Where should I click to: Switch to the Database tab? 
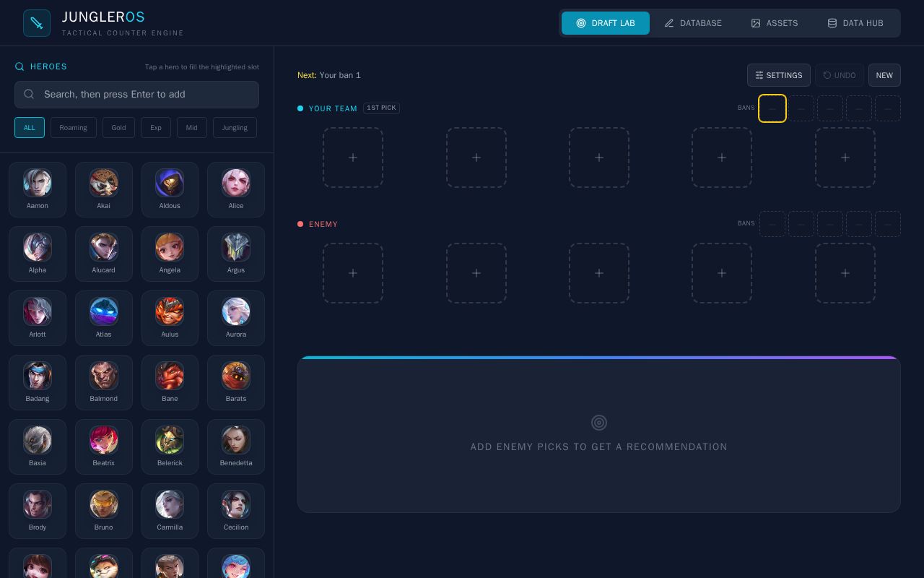693,23
